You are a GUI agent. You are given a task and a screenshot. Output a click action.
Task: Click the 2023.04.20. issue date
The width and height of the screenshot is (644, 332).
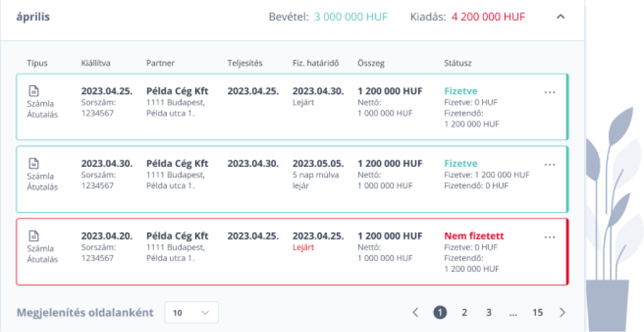[x=107, y=236]
